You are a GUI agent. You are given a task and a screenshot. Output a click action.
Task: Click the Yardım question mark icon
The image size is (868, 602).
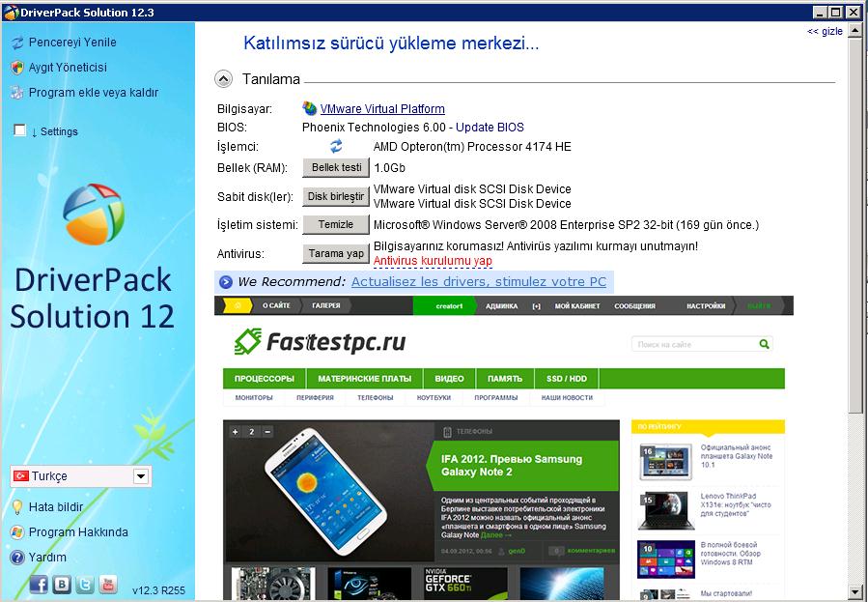pos(17,558)
